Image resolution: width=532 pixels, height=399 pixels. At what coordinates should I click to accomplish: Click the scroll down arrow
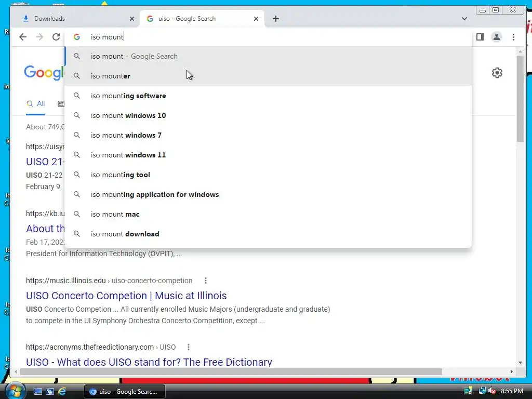pos(520,363)
